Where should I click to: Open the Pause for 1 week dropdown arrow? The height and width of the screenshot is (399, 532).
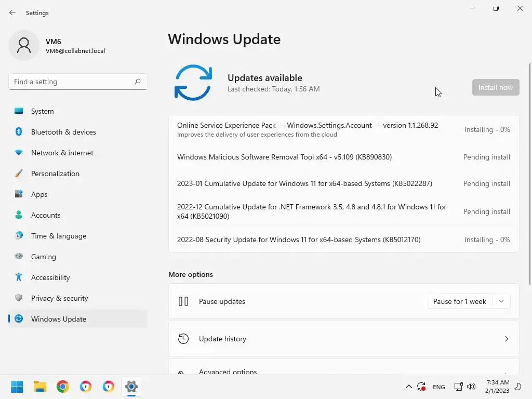[501, 301]
